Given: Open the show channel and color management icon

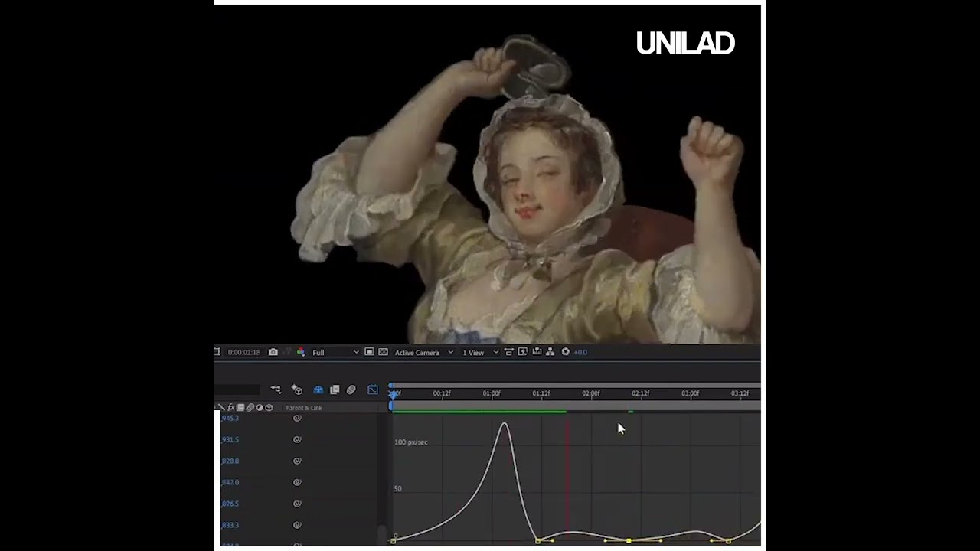Looking at the screenshot, I should [x=301, y=352].
